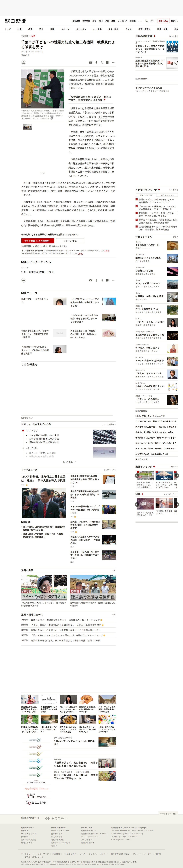This screenshot has height=868, width=183.
Task: Open the スポーツ section menu
Action: point(65,29)
